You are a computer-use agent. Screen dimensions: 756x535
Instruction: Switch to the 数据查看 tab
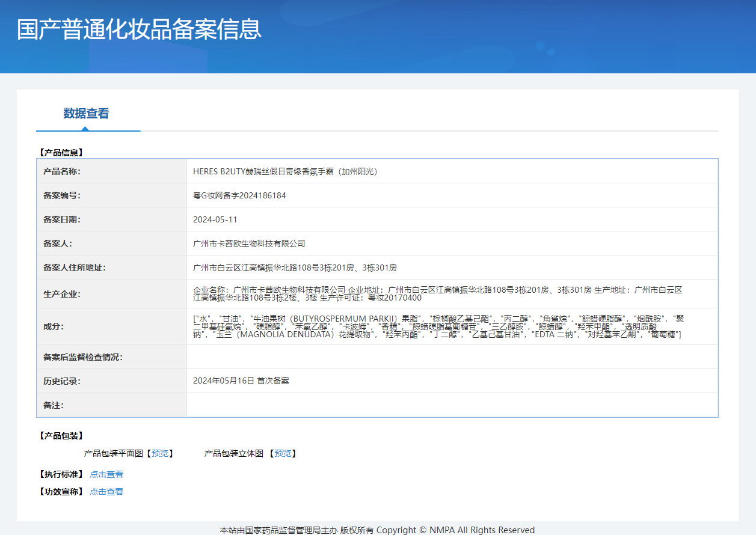[x=87, y=114]
